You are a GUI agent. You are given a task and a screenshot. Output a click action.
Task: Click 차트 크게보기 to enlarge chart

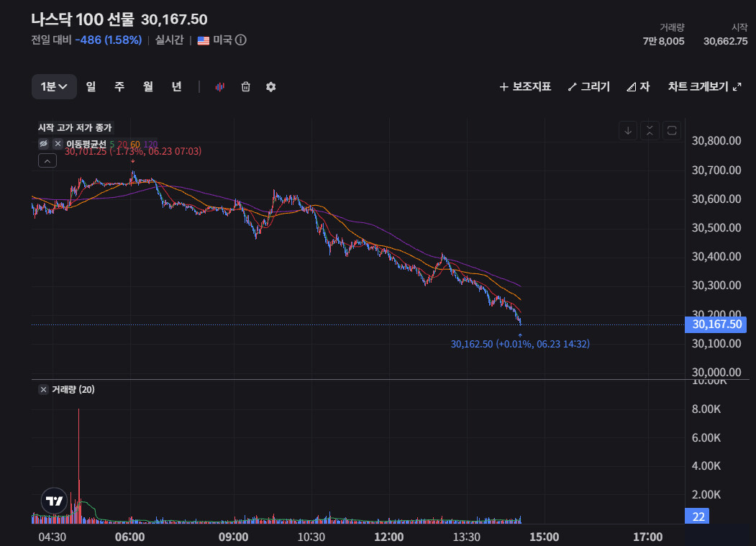click(704, 87)
